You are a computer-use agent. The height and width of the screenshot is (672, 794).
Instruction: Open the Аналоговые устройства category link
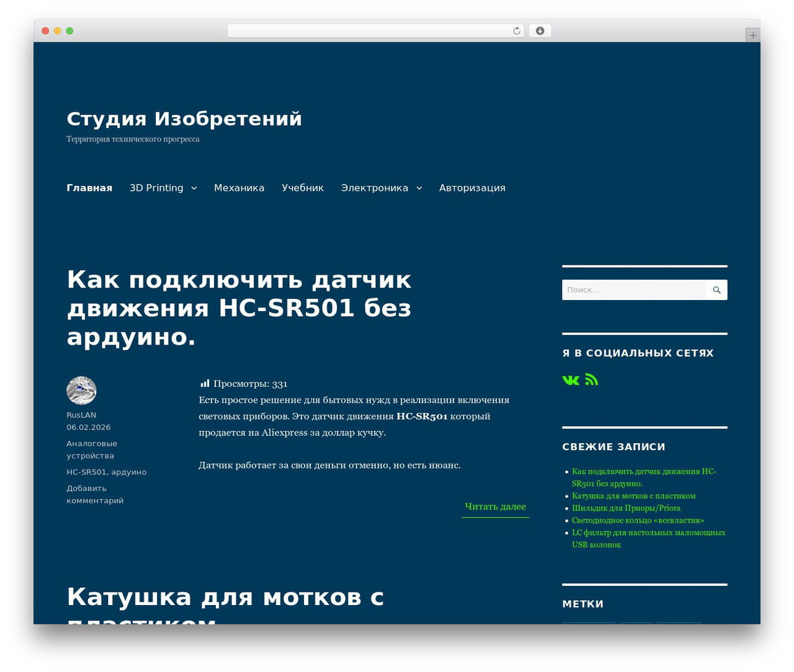92,449
